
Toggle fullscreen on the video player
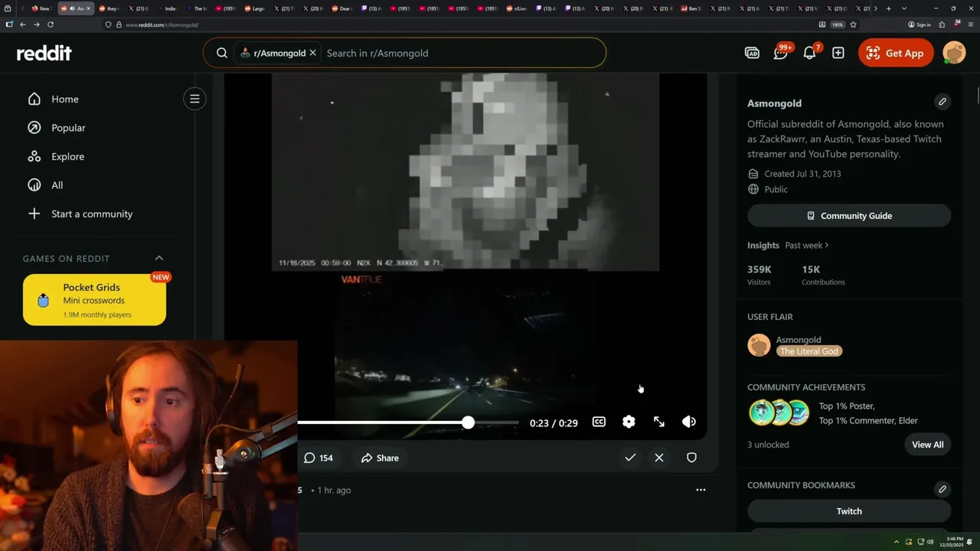658,422
